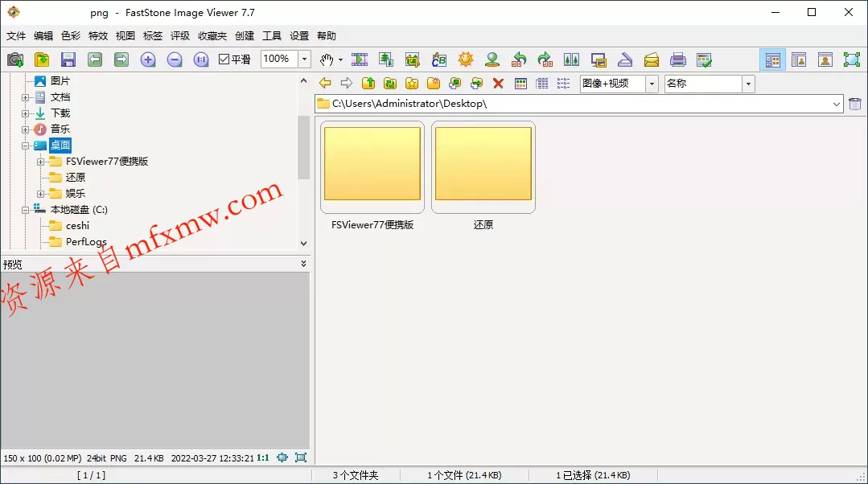Open settings using the checkmark panel icon
868x484 pixels.
pyautogui.click(x=704, y=59)
